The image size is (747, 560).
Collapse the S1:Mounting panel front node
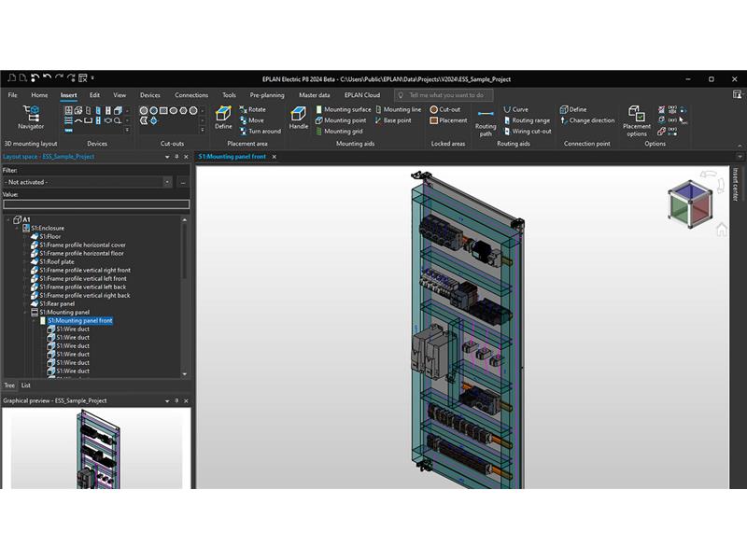(34, 321)
